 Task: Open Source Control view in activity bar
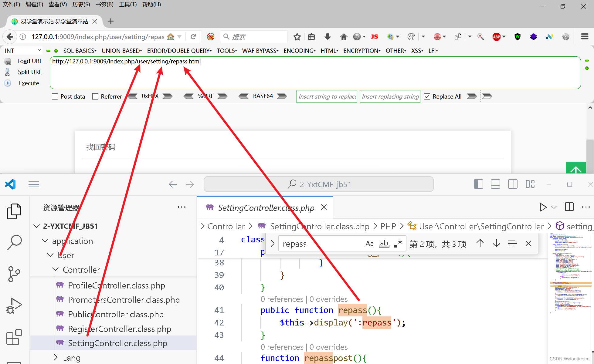14,274
